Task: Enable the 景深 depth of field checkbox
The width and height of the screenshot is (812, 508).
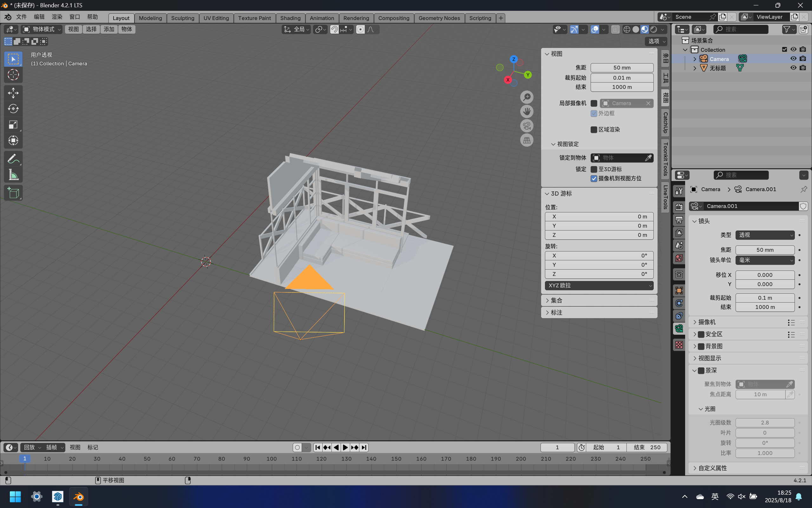Action: pyautogui.click(x=701, y=371)
